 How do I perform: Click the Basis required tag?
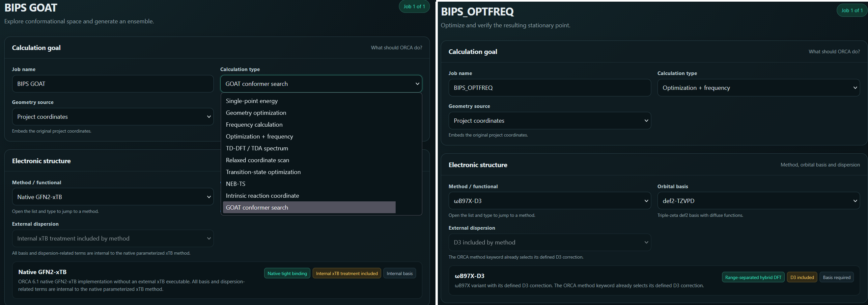836,277
